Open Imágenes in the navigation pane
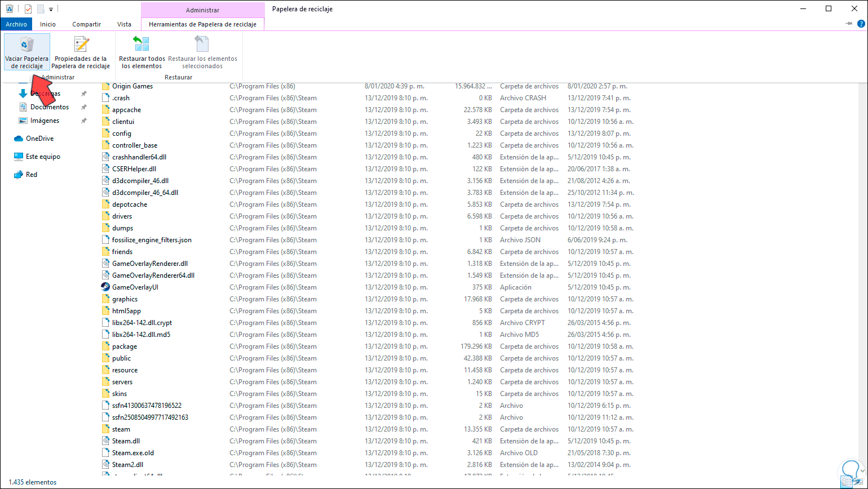Image resolution: width=868 pixels, height=489 pixels. click(x=45, y=121)
